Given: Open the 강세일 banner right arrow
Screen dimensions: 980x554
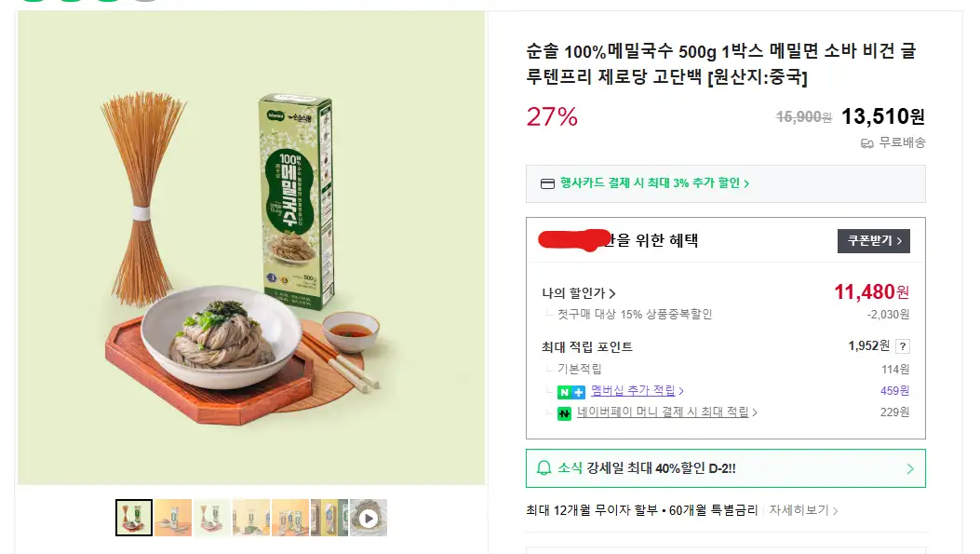Looking at the screenshot, I should point(910,468).
